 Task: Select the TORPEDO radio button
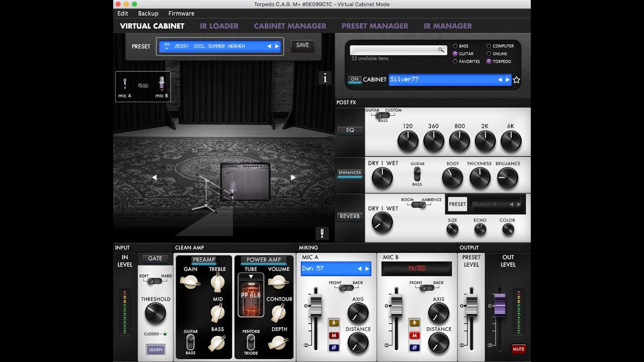pyautogui.click(x=489, y=61)
